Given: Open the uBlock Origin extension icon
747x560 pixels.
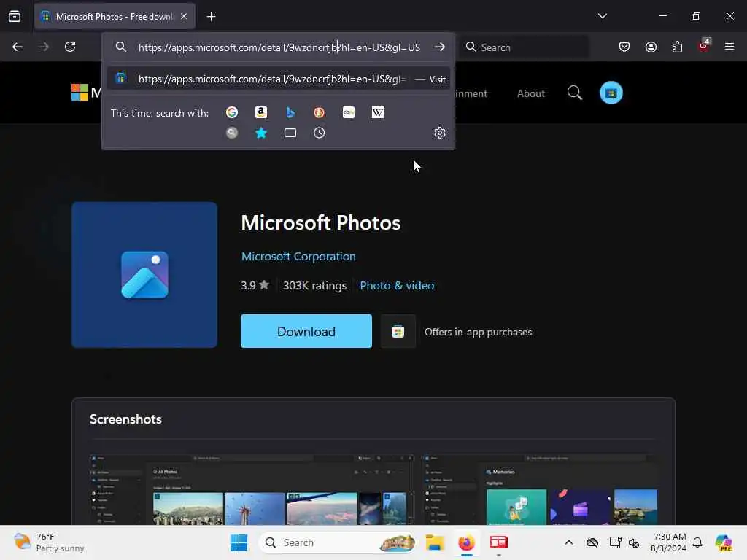Looking at the screenshot, I should 704,46.
